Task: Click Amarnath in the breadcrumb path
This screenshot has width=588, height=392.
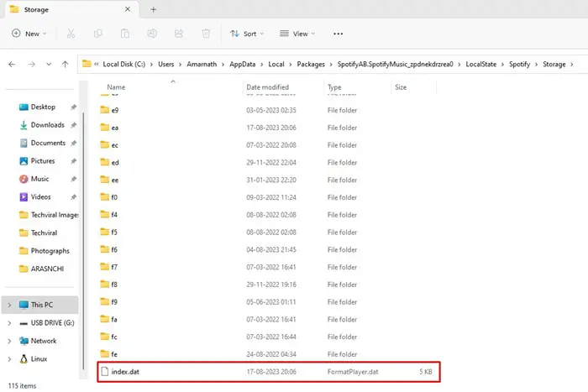Action: [202, 65]
